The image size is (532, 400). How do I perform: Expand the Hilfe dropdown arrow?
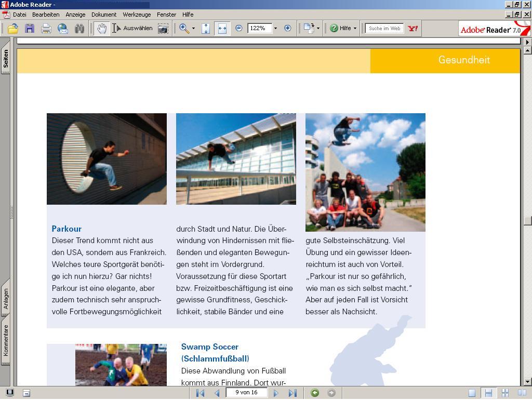point(355,29)
